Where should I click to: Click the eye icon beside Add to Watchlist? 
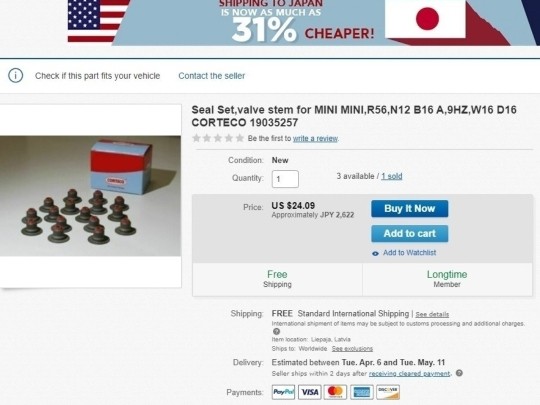pos(375,253)
